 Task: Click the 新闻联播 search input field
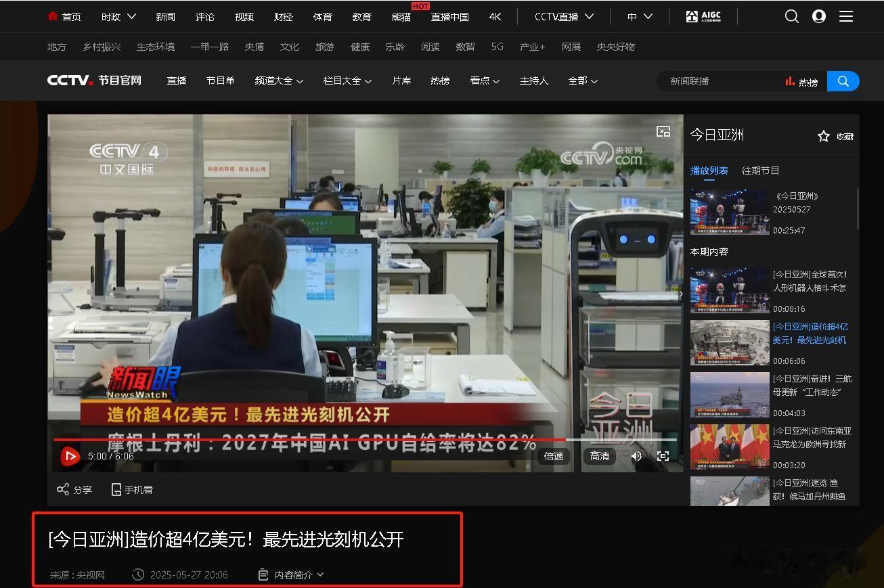click(x=721, y=81)
